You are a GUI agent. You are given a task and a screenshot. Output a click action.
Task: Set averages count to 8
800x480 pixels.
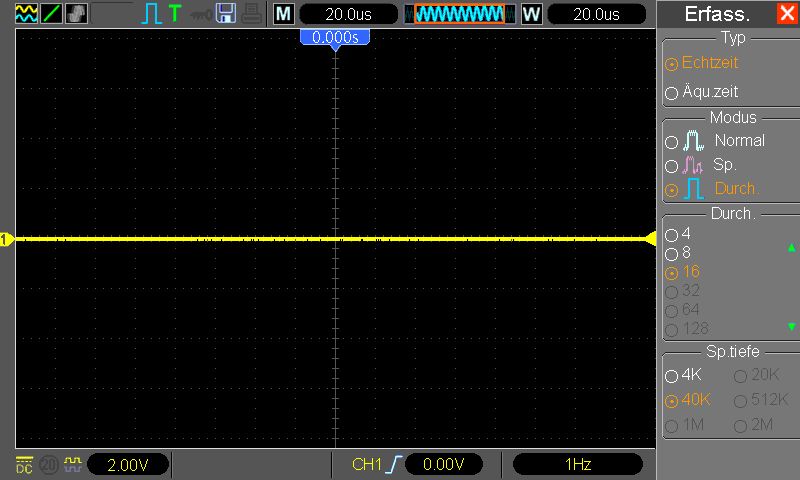click(678, 252)
